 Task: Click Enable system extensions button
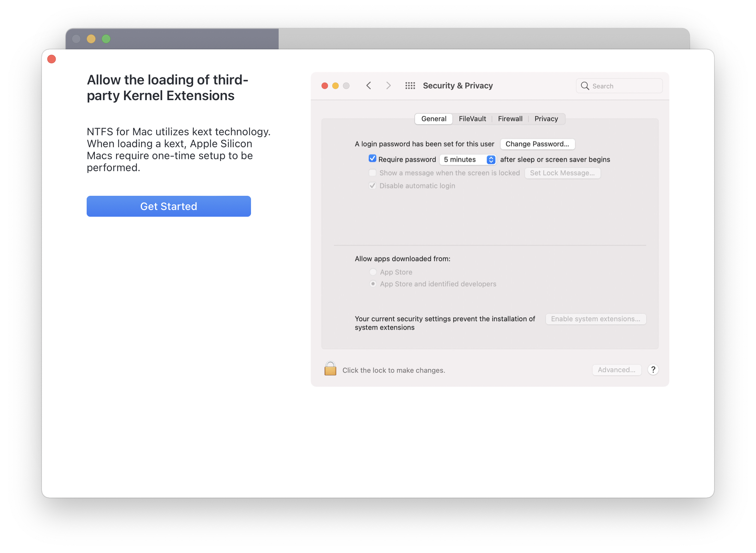pos(595,319)
